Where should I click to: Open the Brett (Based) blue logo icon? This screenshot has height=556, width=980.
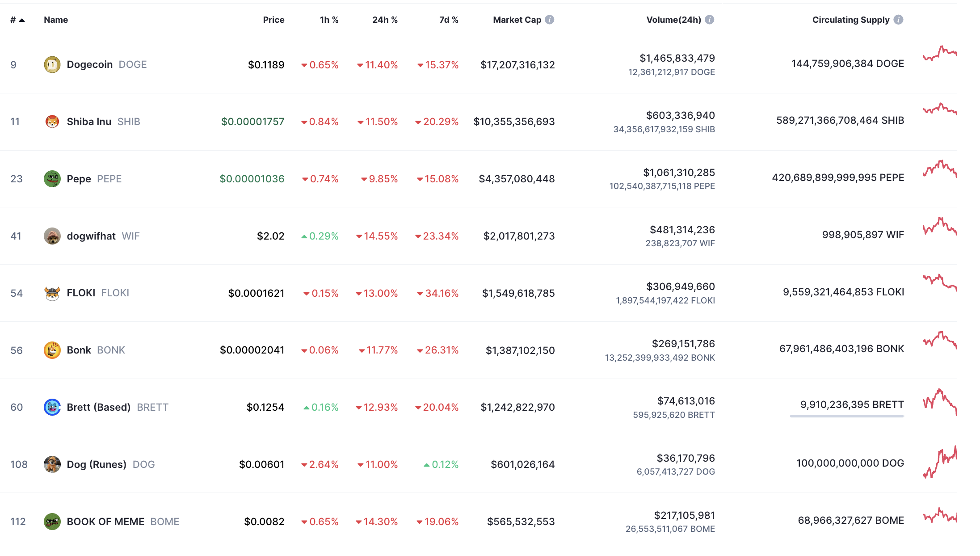tap(52, 407)
